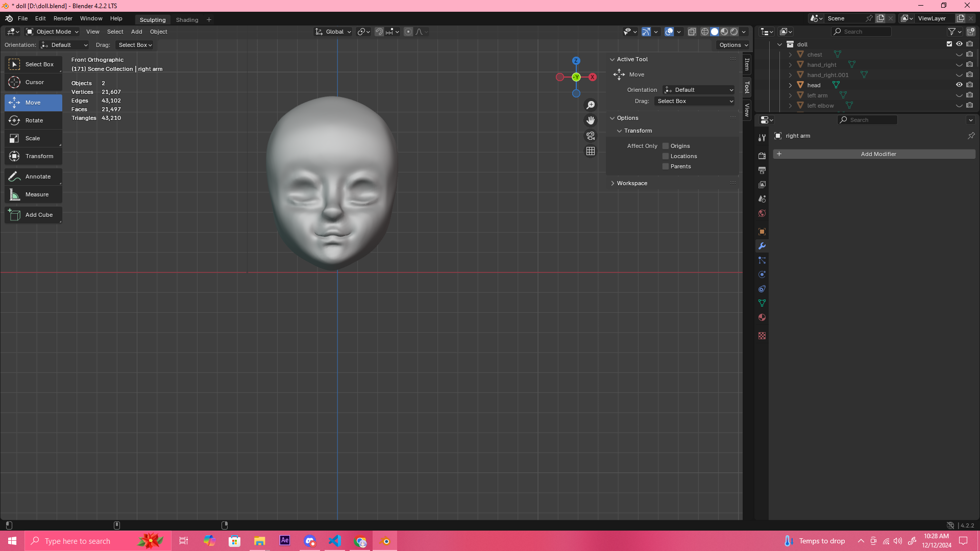Screen dimensions: 980x551
Task: Open Material properties tab icon
Action: pos(762,317)
